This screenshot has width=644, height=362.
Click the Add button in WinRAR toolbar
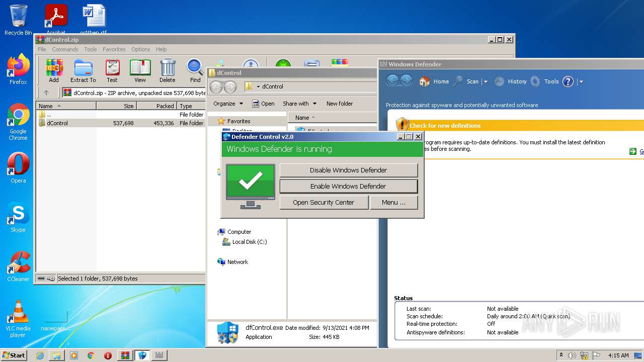[54, 71]
